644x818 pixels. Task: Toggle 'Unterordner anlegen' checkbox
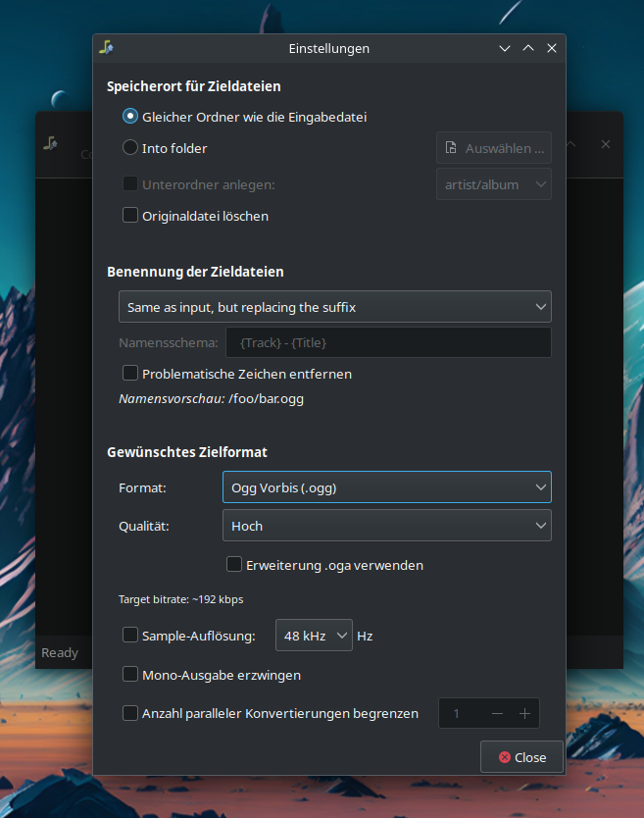coord(129,184)
